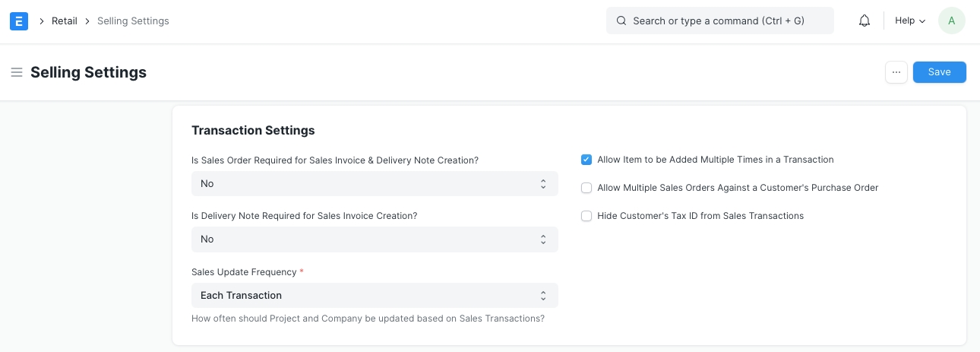Toggle the sidebar hamburger menu icon
The image size is (980, 352).
[x=16, y=72]
